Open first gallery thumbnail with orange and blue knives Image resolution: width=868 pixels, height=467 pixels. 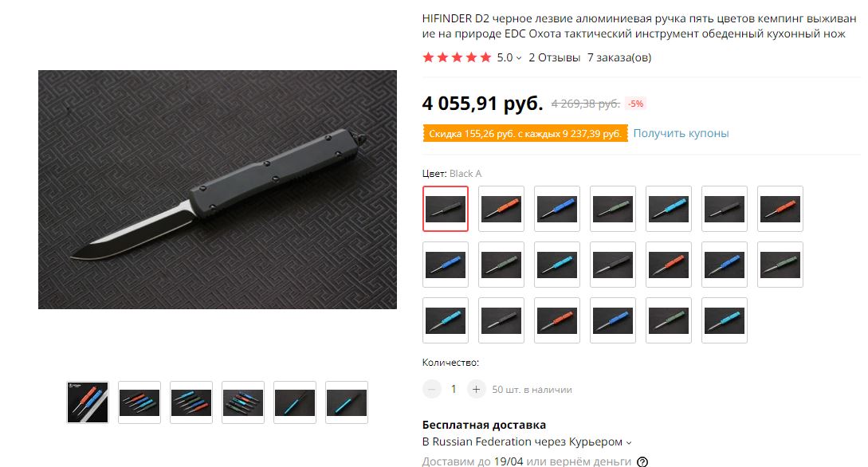coord(88,402)
